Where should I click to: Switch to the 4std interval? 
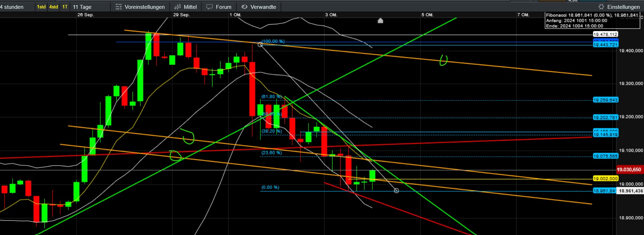coord(54,7)
